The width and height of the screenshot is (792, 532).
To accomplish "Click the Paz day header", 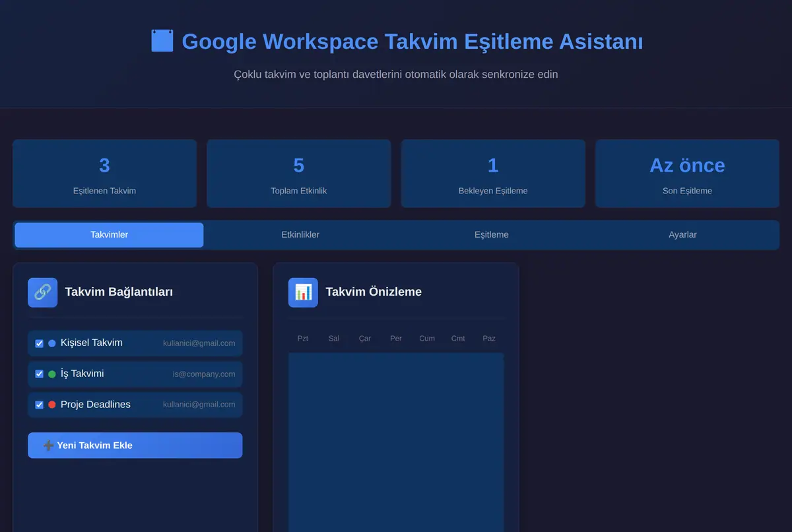I will tap(489, 339).
